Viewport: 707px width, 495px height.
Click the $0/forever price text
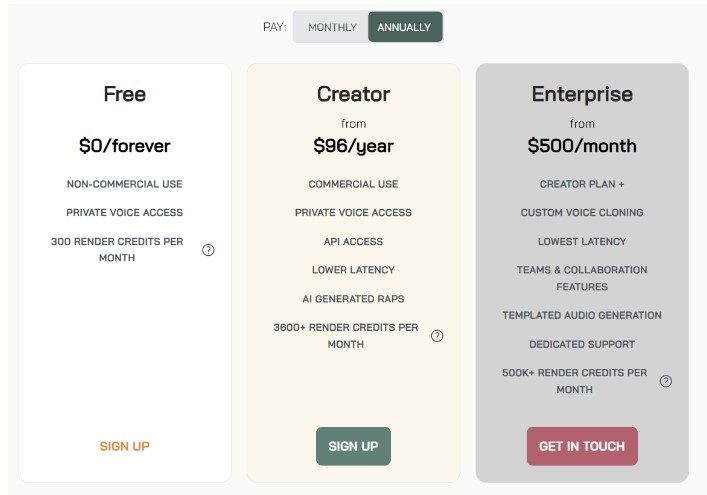pos(125,146)
